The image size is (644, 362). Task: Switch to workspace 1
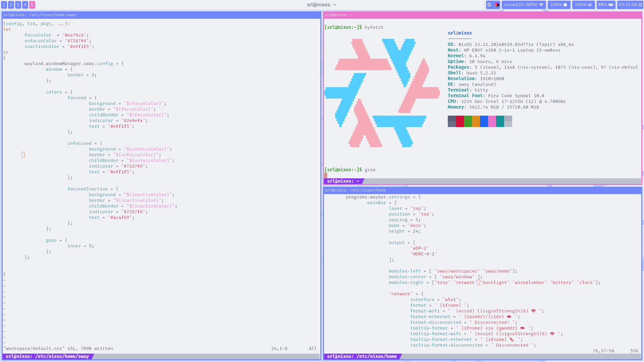(4, 5)
